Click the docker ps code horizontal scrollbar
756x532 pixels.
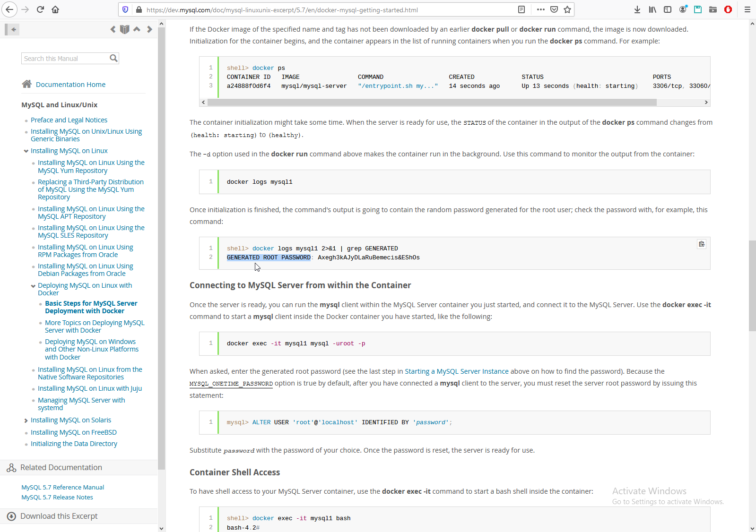pyautogui.click(x=432, y=102)
